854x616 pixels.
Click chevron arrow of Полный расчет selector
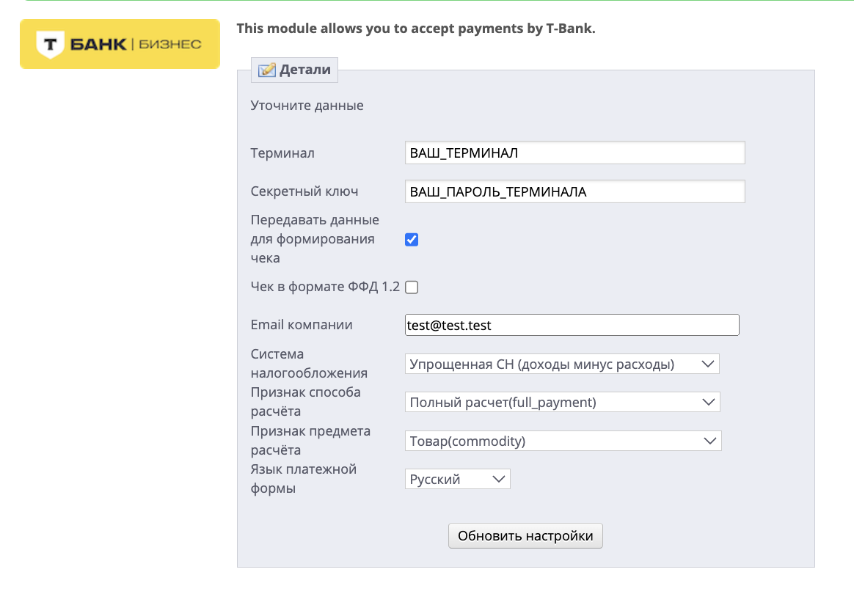[708, 402]
